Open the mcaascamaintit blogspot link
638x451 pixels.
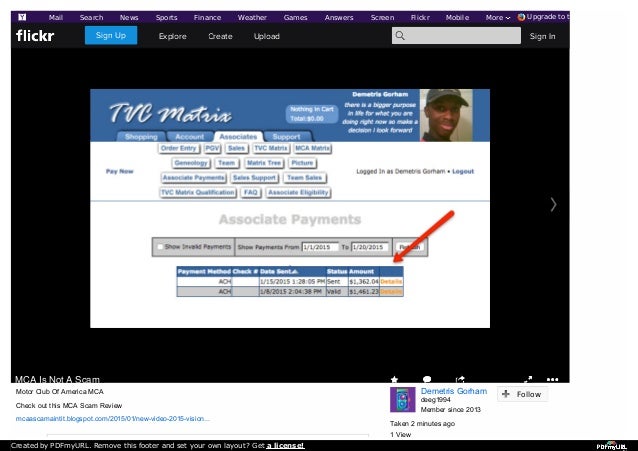tap(113, 418)
